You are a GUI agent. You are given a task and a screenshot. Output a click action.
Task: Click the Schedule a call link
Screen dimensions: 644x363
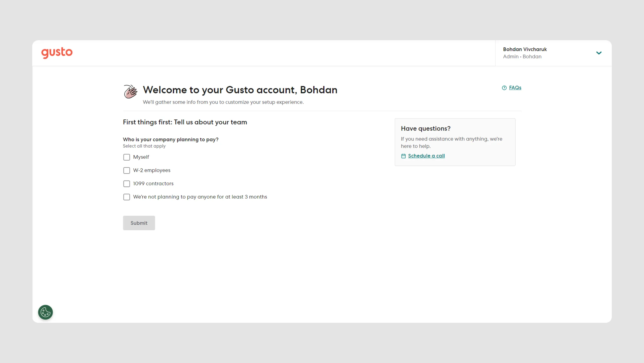click(427, 156)
